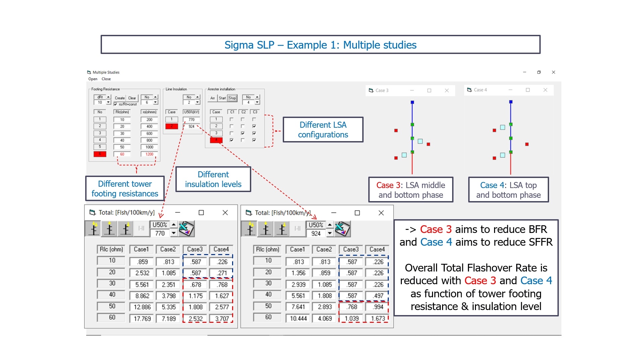Click total flashover tower icon in 770 window
This screenshot has height=362, width=644.
tap(94, 229)
